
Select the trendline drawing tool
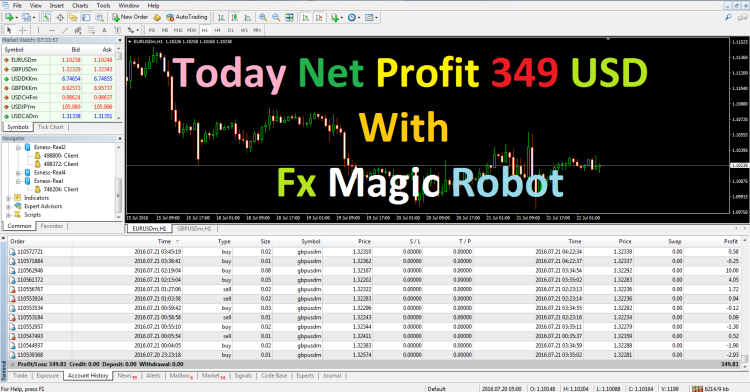point(65,30)
